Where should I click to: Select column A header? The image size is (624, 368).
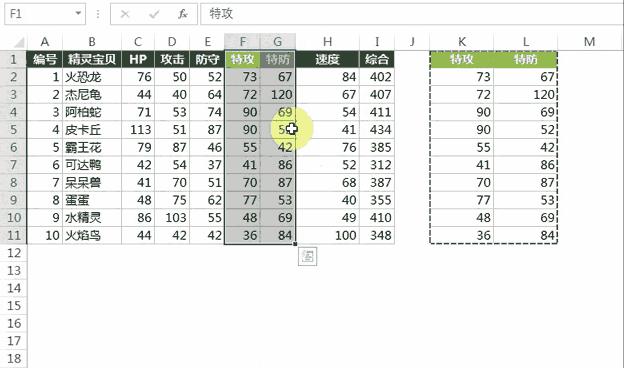(45, 42)
